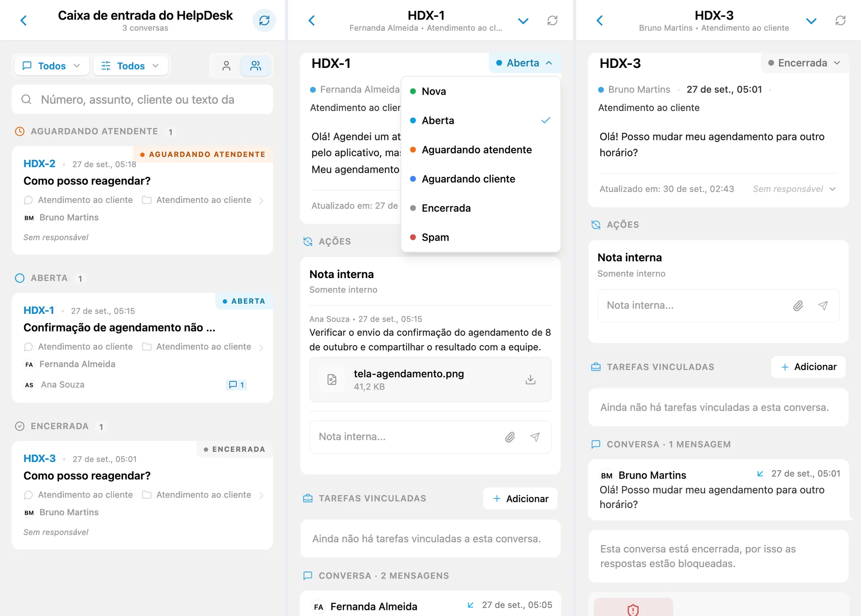Viewport: 861px width, 616px height.
Task: Go back from HelpDesk inbox screen
Action: [24, 20]
